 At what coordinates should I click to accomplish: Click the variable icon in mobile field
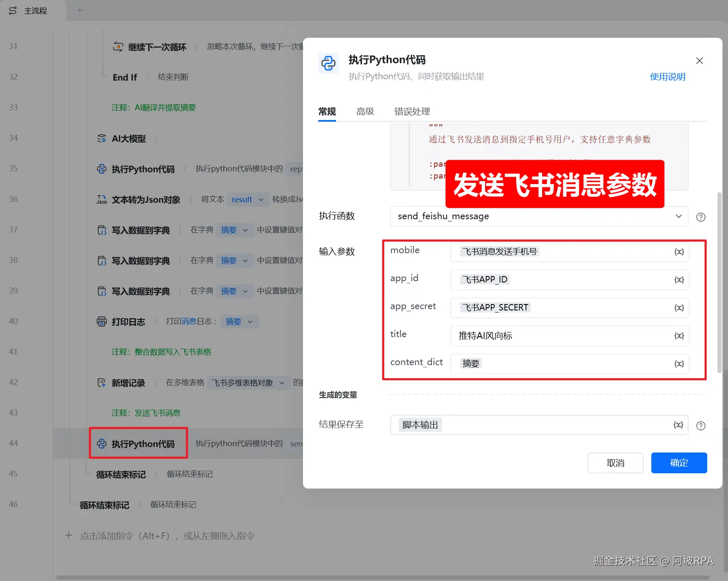coord(679,252)
